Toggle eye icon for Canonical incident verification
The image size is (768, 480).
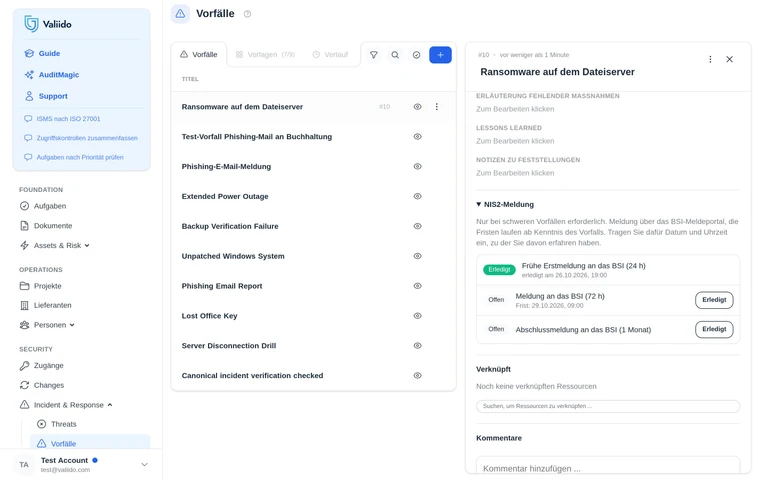point(417,376)
